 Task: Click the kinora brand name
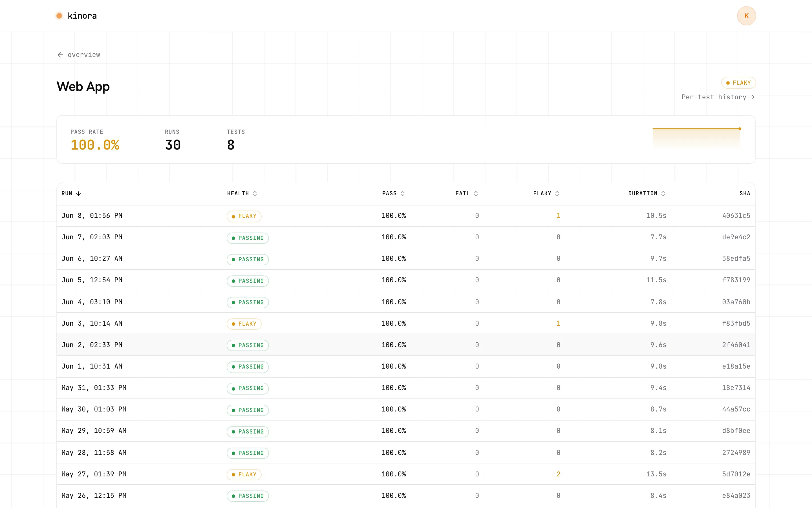[82, 16]
